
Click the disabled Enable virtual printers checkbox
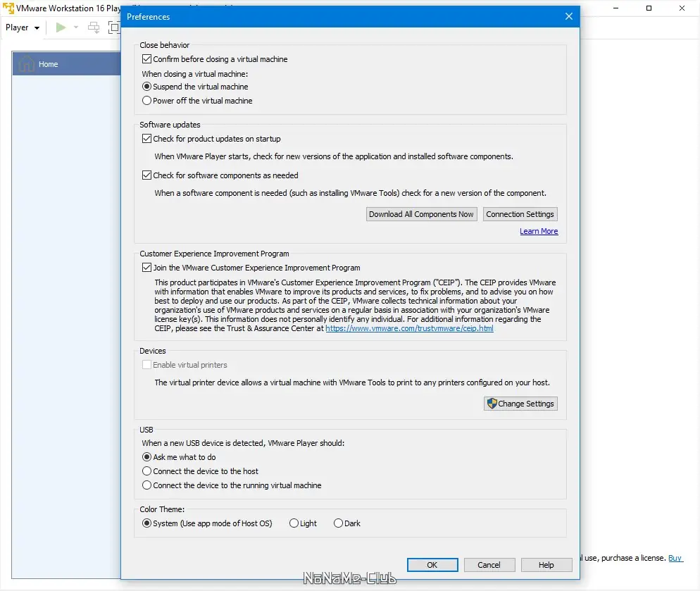146,364
